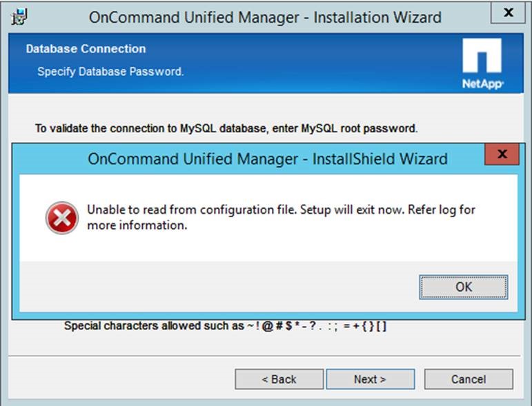Click the gray footer strip beside the OK button
This screenshot has width=532, height=406.
[207, 287]
